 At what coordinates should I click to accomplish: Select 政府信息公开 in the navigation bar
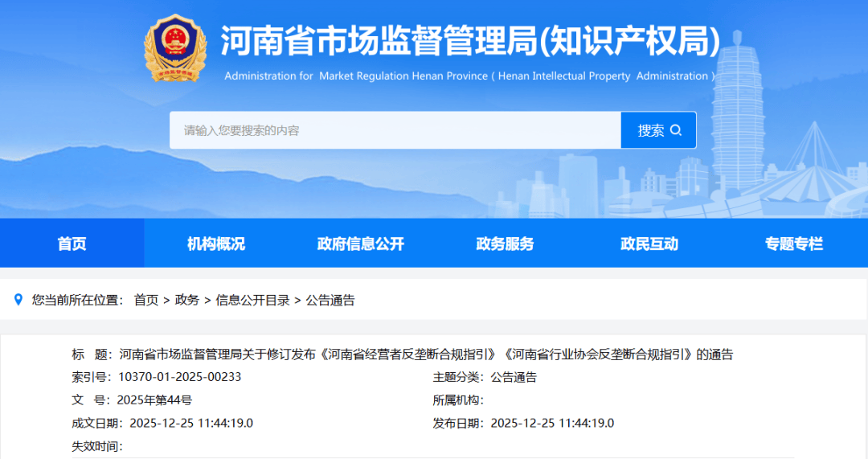point(361,244)
